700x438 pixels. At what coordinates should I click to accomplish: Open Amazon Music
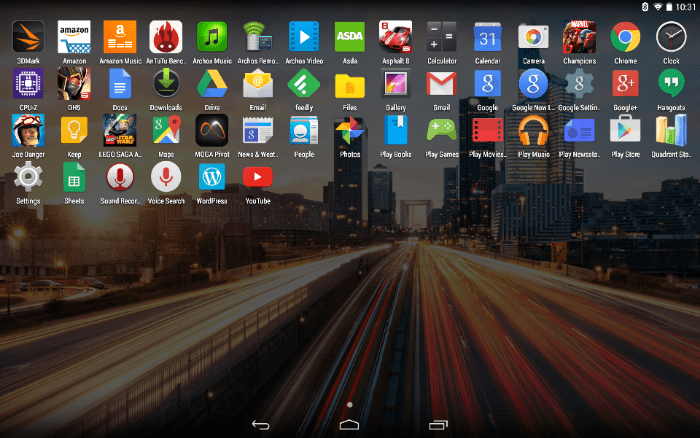pyautogui.click(x=120, y=37)
